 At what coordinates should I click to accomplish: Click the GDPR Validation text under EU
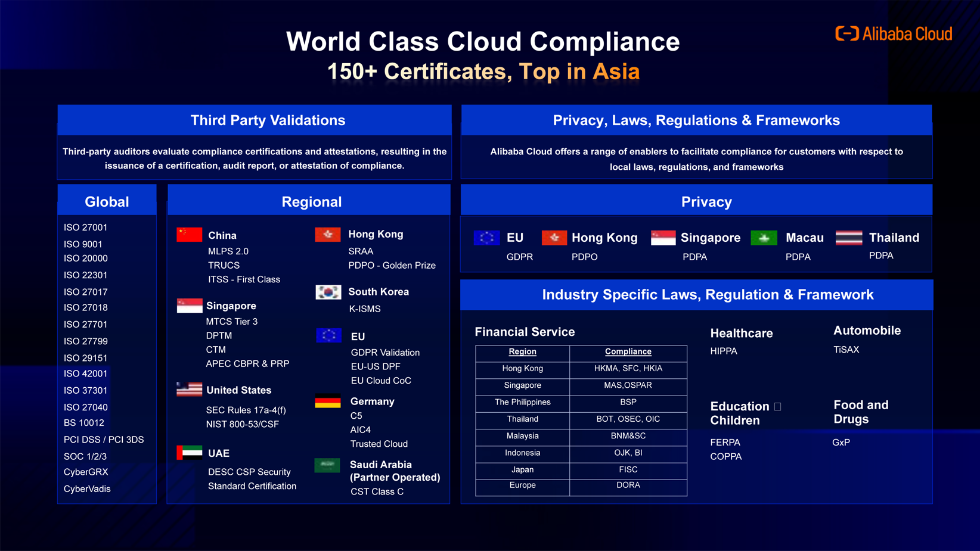385,353
